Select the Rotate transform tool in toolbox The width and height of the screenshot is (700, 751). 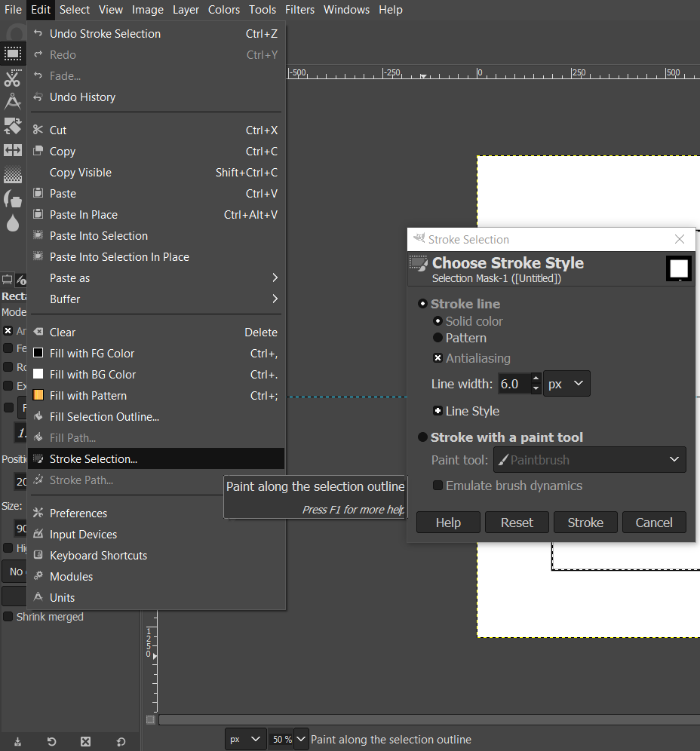13,126
